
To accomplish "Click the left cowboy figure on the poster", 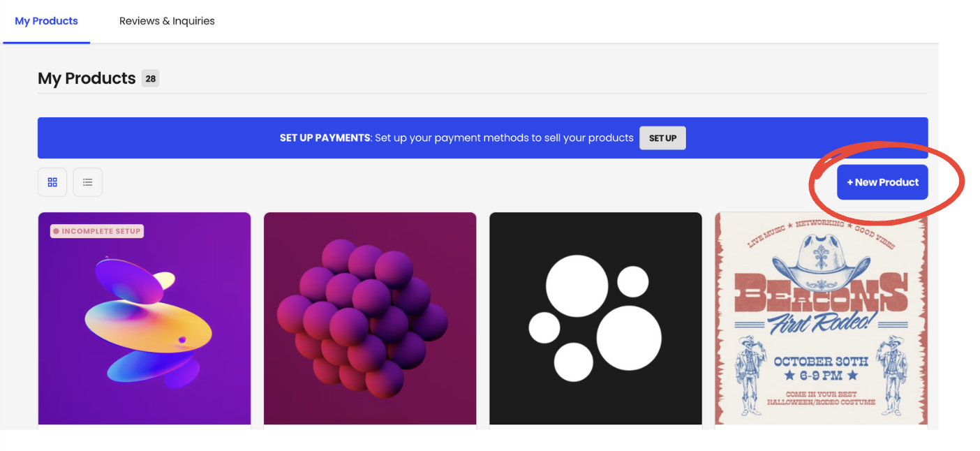I will [752, 376].
